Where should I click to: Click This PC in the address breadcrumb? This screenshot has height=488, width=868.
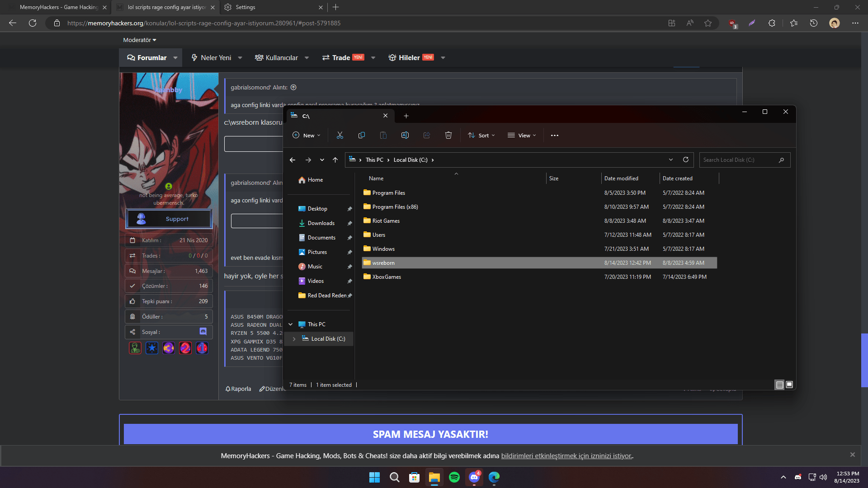tap(374, 160)
